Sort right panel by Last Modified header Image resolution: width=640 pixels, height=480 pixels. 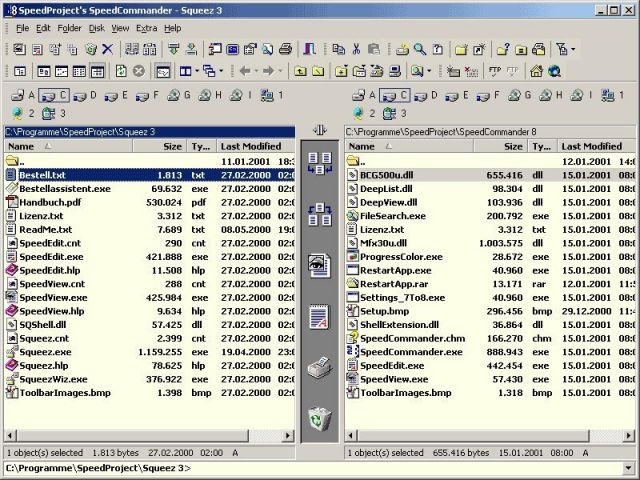point(596,146)
